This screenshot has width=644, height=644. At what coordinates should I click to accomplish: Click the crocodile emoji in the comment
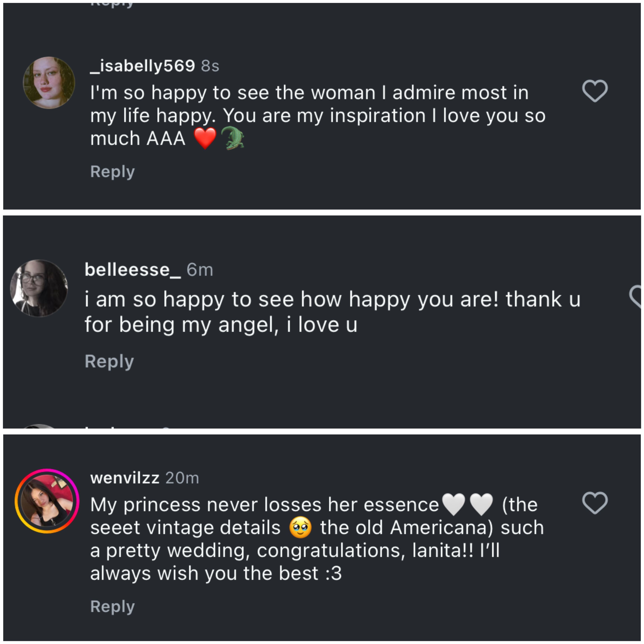[x=233, y=138]
